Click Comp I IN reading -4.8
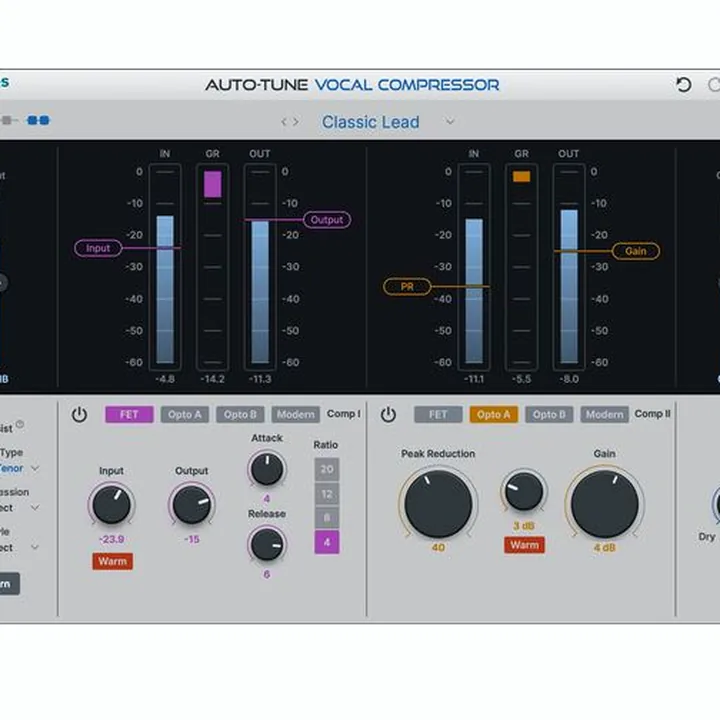The image size is (720, 720). click(x=165, y=379)
